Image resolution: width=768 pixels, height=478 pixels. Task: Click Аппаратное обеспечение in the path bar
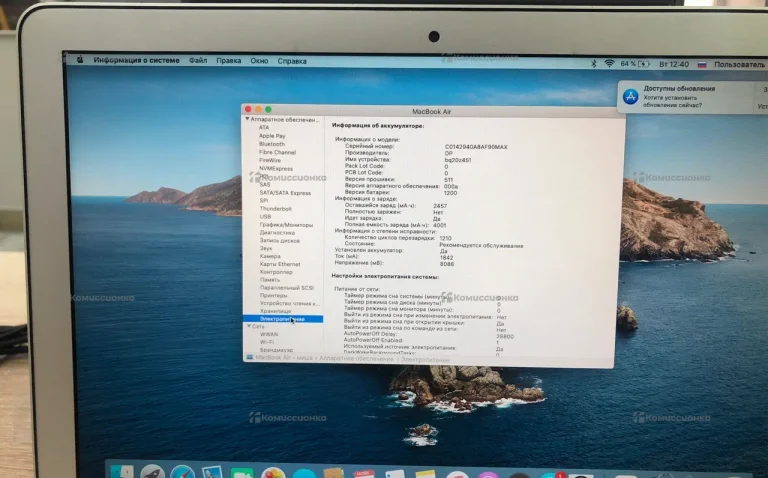(x=356, y=358)
